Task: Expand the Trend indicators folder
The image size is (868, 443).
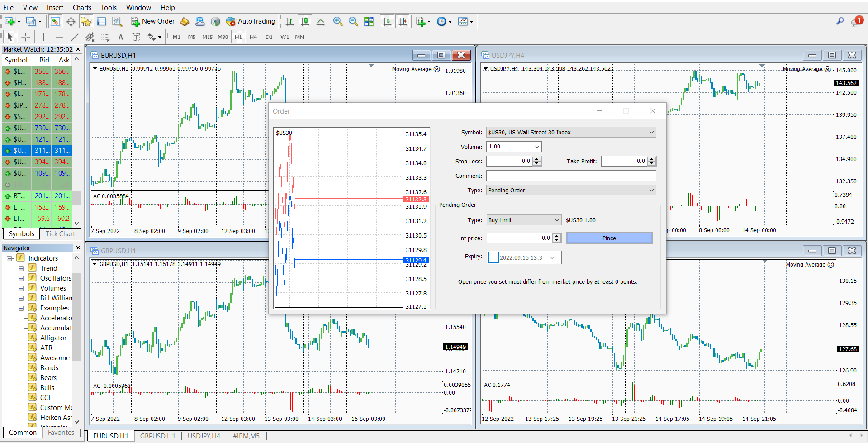Action: point(21,268)
